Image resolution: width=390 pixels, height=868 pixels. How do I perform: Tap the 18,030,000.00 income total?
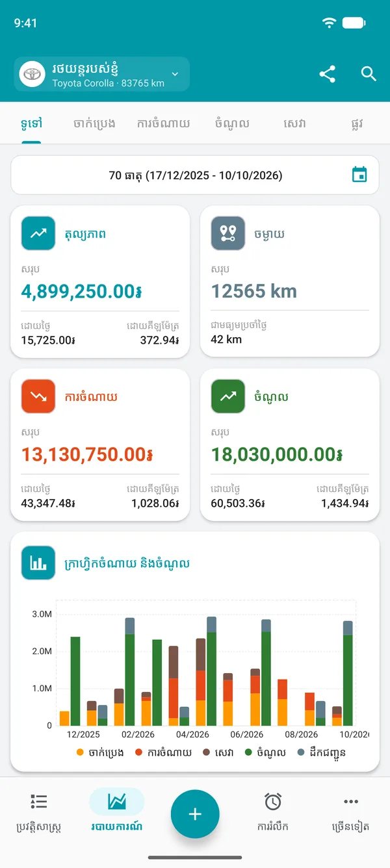277,454
